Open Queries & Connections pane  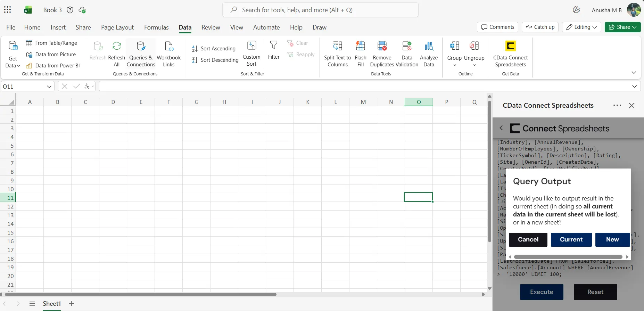pyautogui.click(x=141, y=54)
